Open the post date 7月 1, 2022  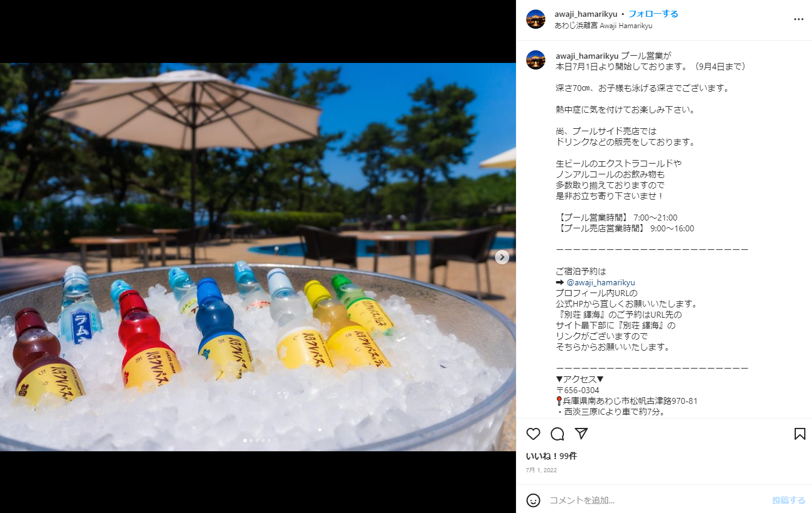(541, 470)
